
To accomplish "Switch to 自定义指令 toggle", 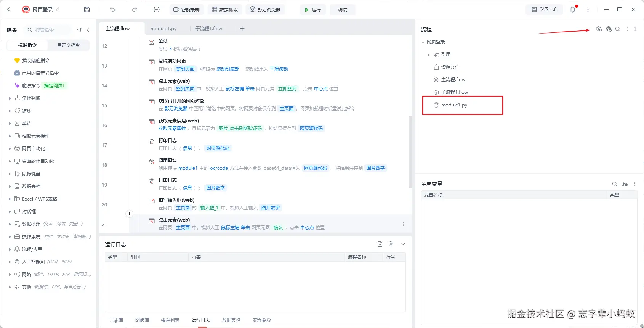I will point(69,45).
